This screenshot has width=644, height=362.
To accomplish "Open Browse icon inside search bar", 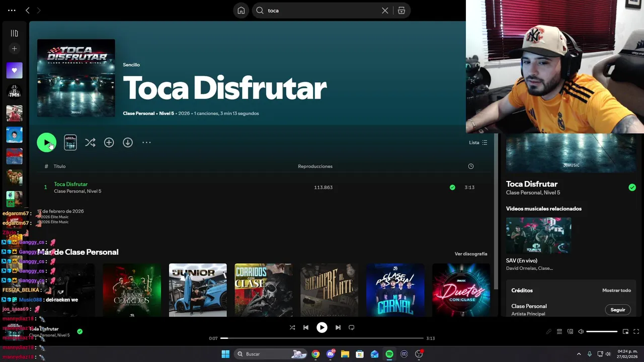I will (401, 11).
